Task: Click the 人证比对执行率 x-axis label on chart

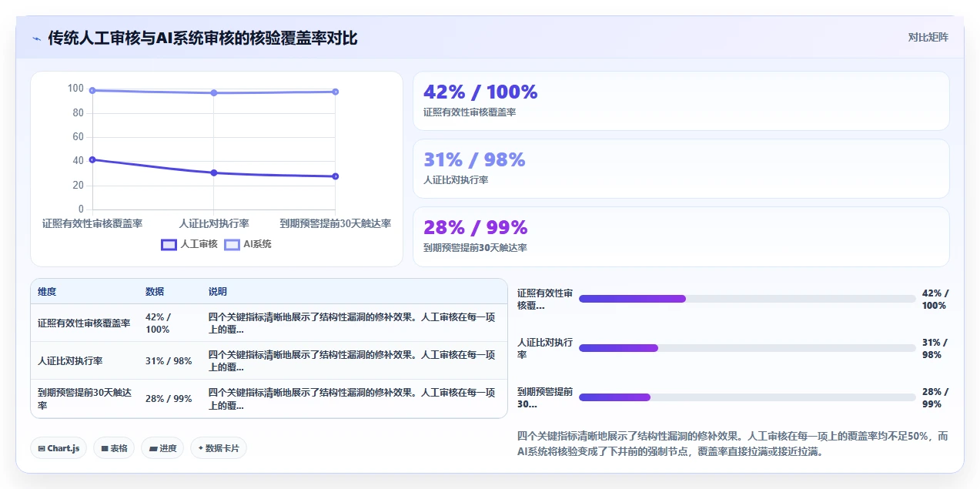Action: tap(214, 223)
